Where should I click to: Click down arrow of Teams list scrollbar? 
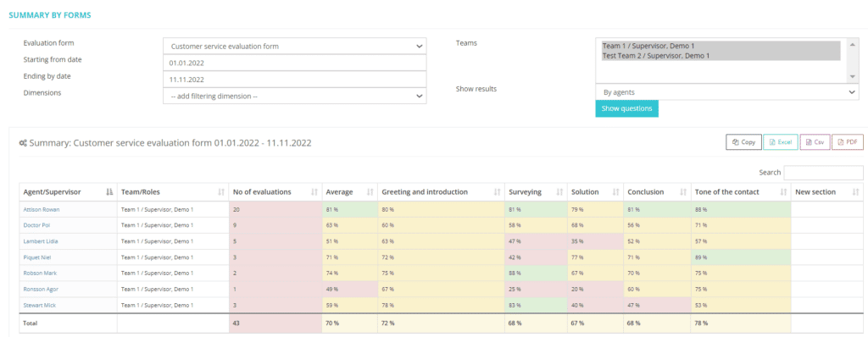pos(853,77)
